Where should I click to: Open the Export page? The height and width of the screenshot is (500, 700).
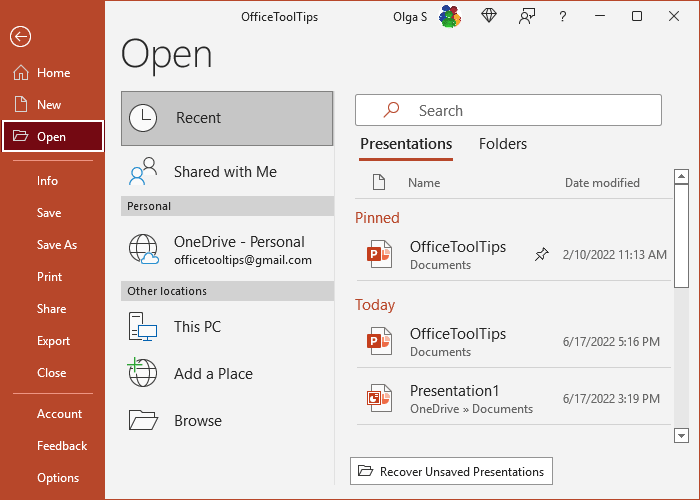(53, 341)
